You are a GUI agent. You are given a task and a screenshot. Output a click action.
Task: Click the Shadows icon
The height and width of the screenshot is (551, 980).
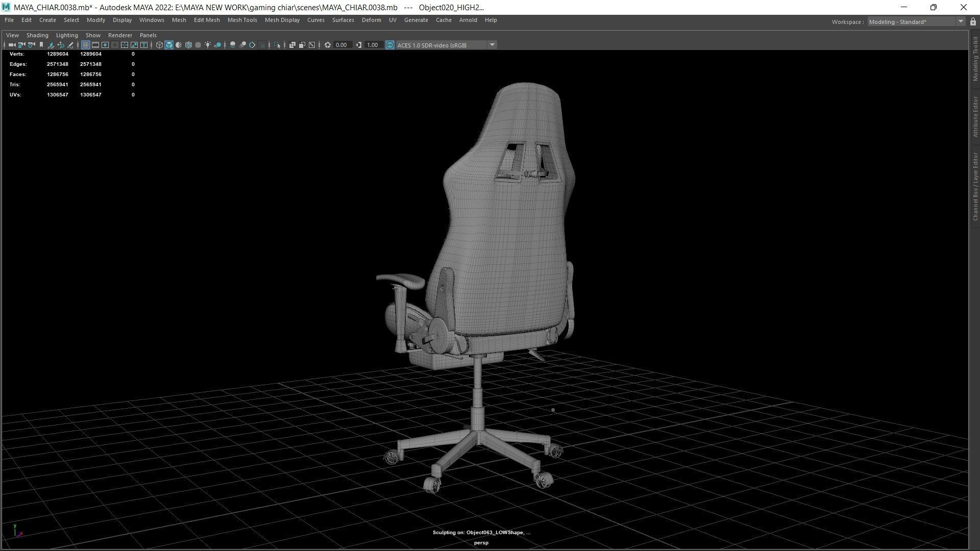tap(217, 45)
